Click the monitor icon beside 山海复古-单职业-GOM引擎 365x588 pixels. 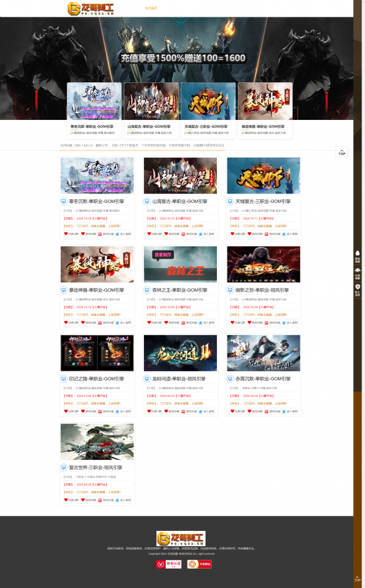[147, 201]
